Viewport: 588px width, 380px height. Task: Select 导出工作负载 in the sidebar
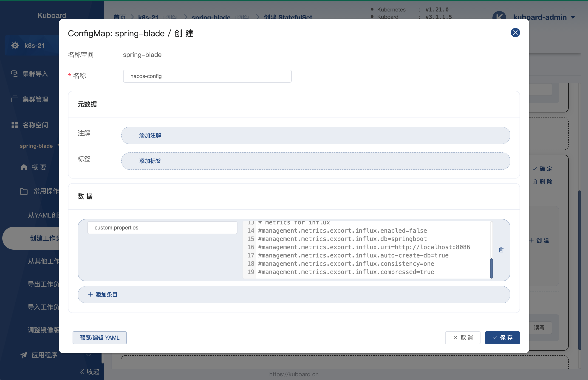tap(43, 284)
